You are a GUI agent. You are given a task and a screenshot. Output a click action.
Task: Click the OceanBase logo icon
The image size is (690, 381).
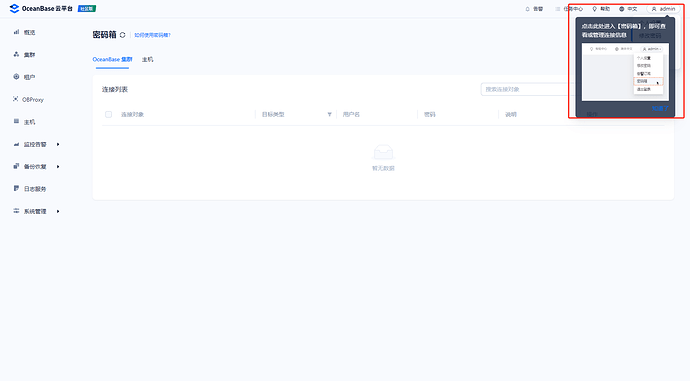[14, 8]
